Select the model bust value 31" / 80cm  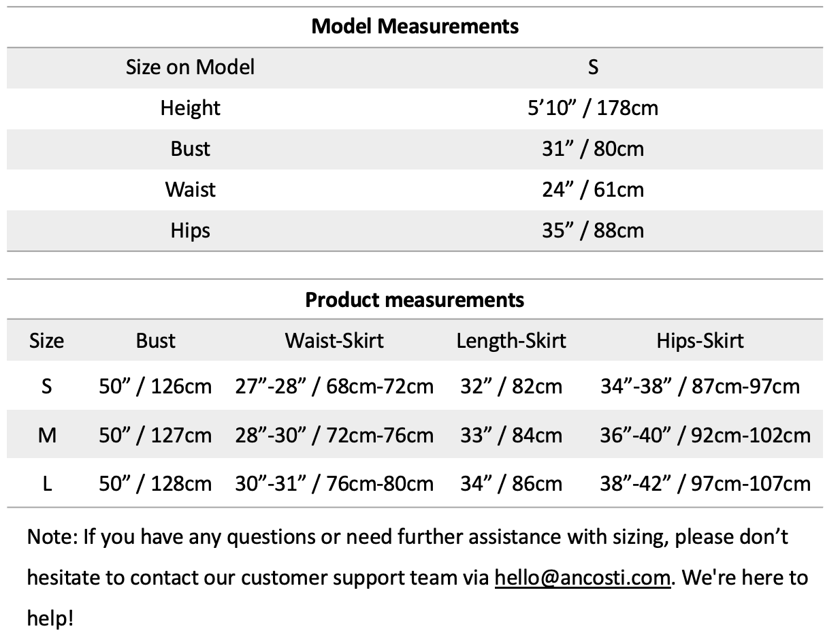(x=593, y=148)
